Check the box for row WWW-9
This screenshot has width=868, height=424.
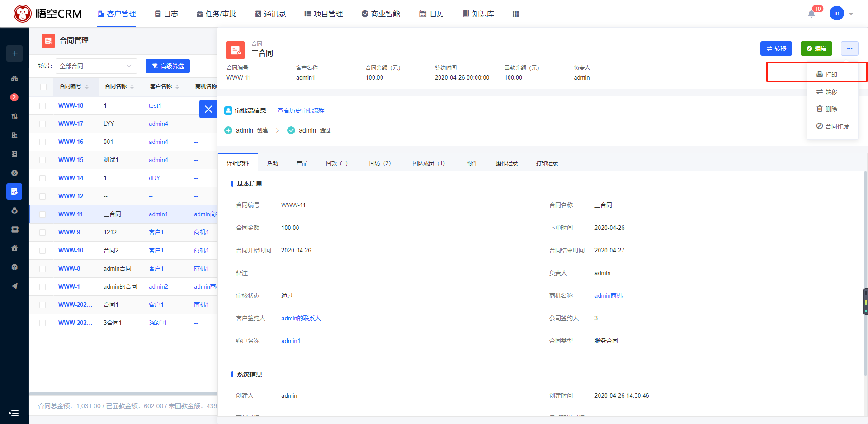[x=42, y=233]
